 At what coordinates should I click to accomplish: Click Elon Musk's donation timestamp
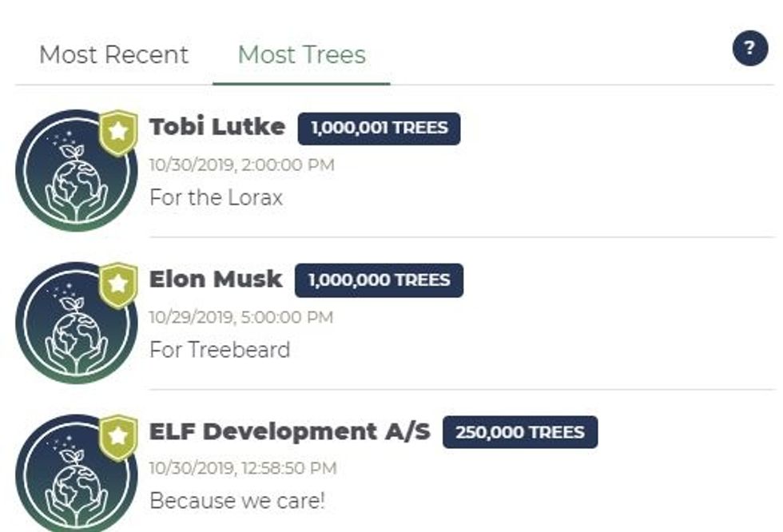240,317
